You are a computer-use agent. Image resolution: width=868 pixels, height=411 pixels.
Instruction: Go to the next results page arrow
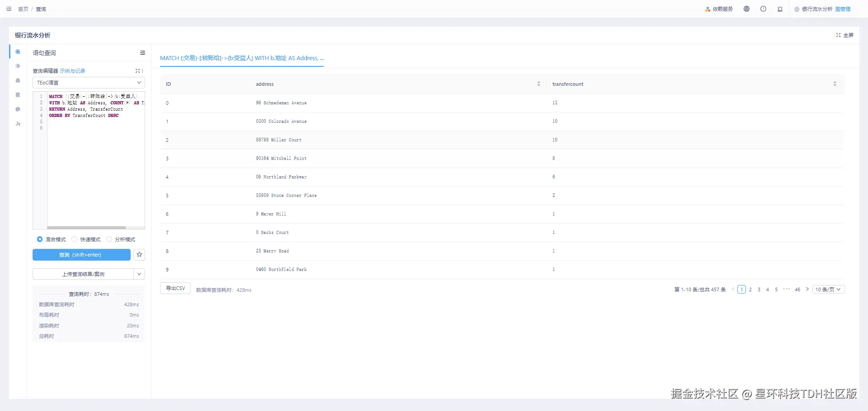click(807, 290)
